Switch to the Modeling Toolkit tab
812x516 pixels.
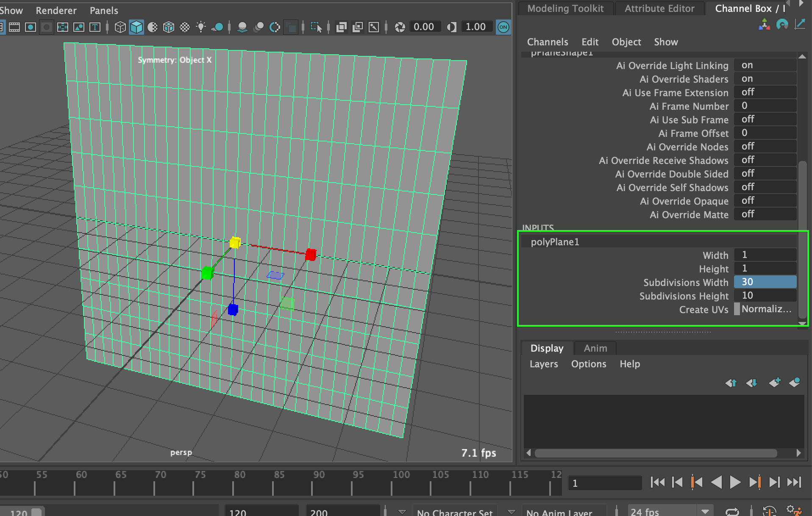[565, 8]
